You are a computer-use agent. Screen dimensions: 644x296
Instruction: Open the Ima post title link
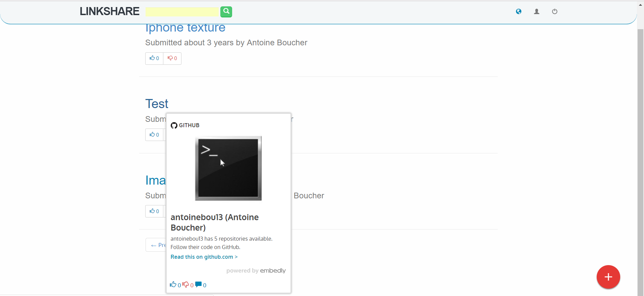tap(155, 180)
